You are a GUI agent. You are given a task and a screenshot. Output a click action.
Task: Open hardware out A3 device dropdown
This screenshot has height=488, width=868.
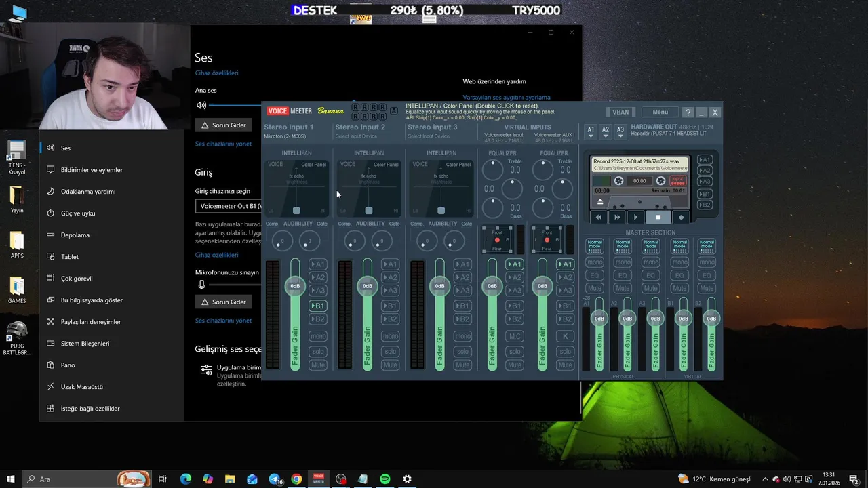click(620, 131)
